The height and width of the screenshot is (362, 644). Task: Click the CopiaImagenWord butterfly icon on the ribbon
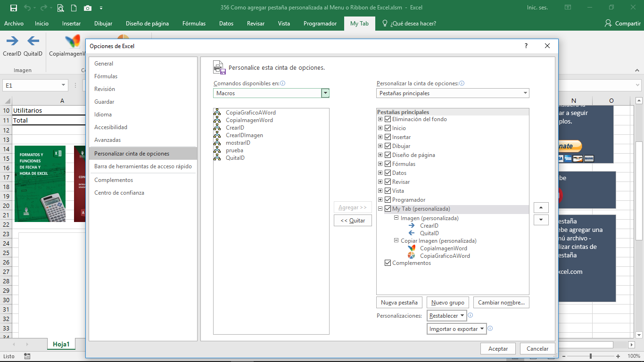coord(73,41)
